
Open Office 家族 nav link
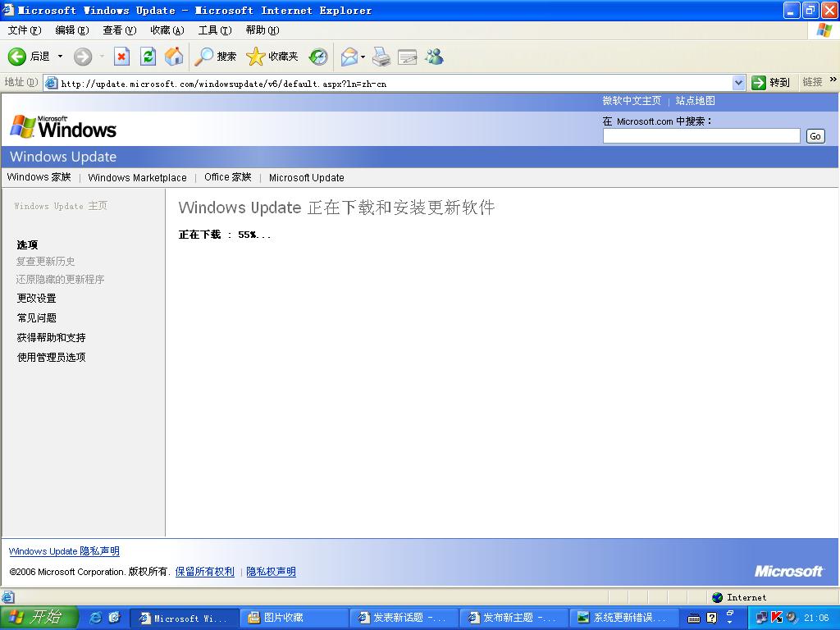[228, 177]
